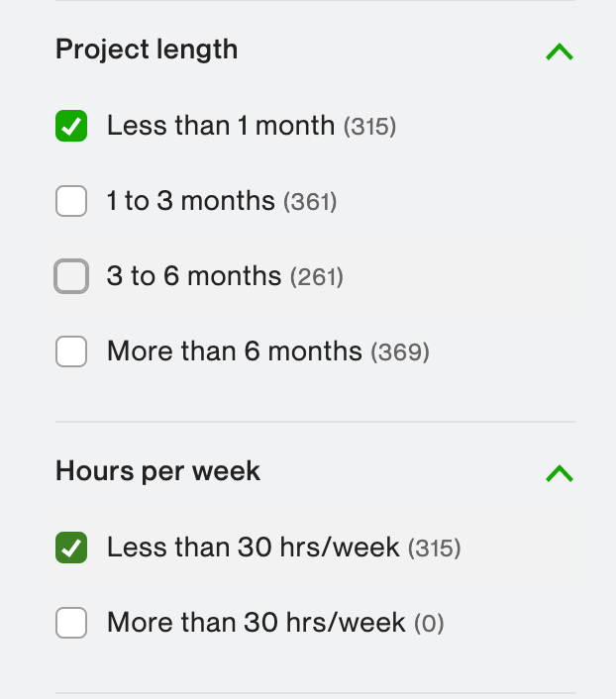Select the "1 to 3 months" label text

tap(190, 201)
